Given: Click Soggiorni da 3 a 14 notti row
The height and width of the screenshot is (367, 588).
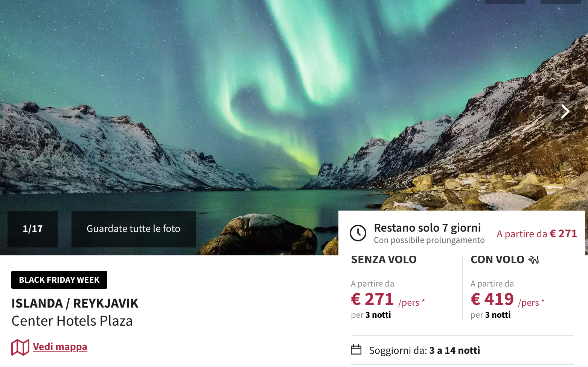Looking at the screenshot, I should click(x=462, y=350).
